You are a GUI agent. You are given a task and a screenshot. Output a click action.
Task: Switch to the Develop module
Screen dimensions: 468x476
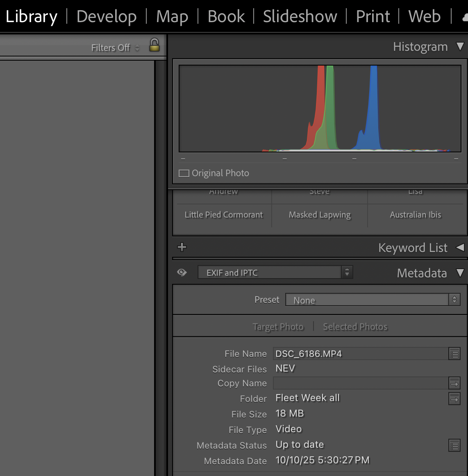107,16
